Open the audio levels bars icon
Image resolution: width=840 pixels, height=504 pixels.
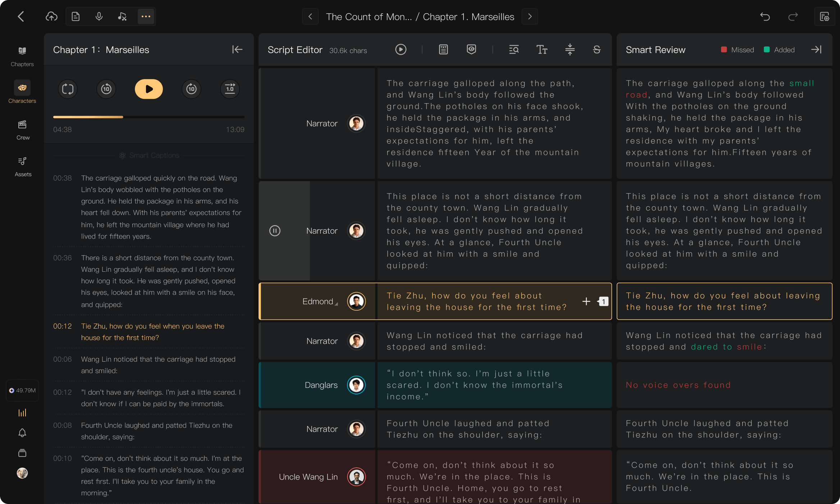[22, 413]
